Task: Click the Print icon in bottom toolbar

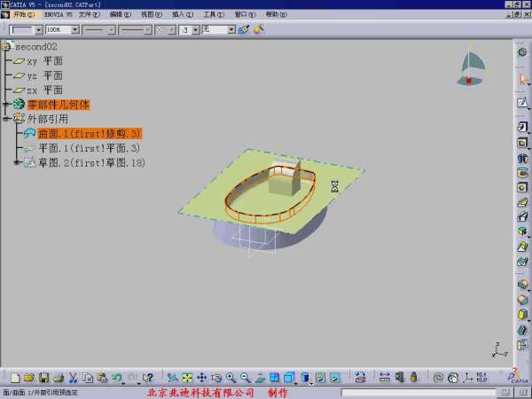Action: point(58,378)
